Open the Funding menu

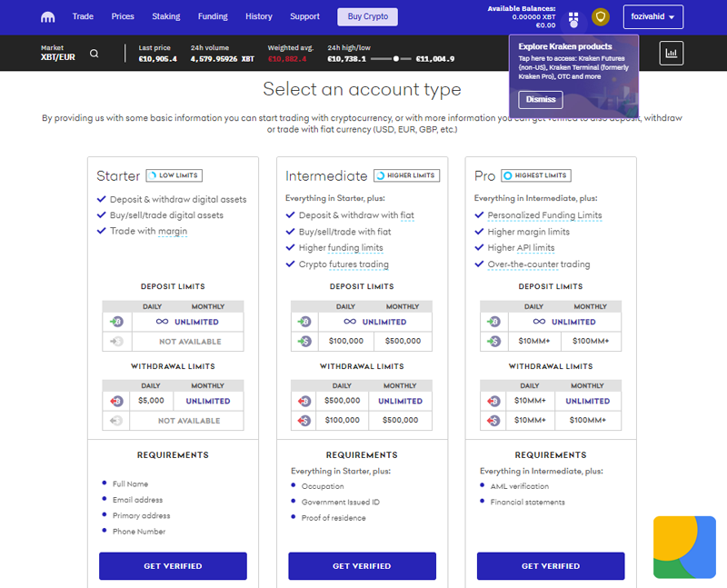[x=213, y=16]
